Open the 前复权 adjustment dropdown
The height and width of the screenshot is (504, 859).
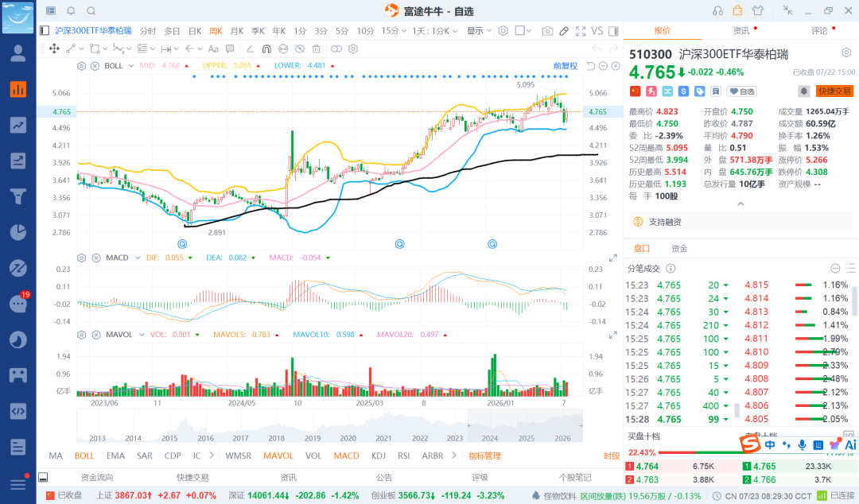(x=566, y=66)
